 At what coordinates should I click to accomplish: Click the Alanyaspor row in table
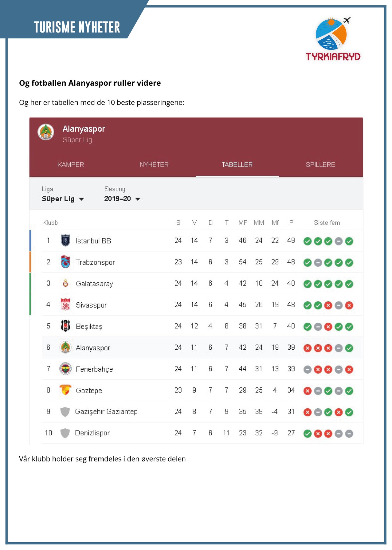coord(202,348)
